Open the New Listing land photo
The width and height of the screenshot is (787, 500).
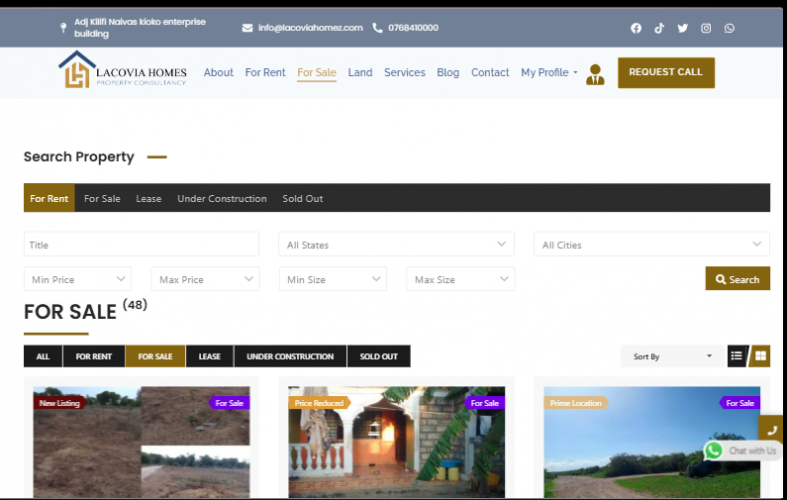tap(142, 442)
